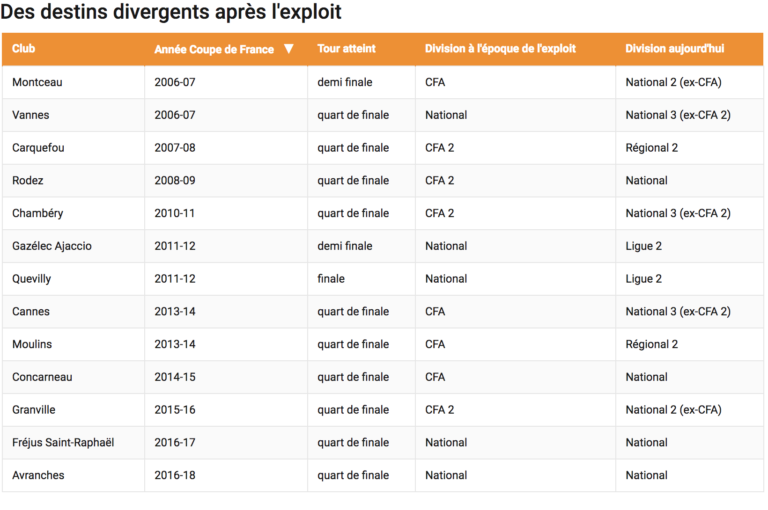This screenshot has height=510, width=768.
Task: Click the Granville club cell
Action: point(34,410)
